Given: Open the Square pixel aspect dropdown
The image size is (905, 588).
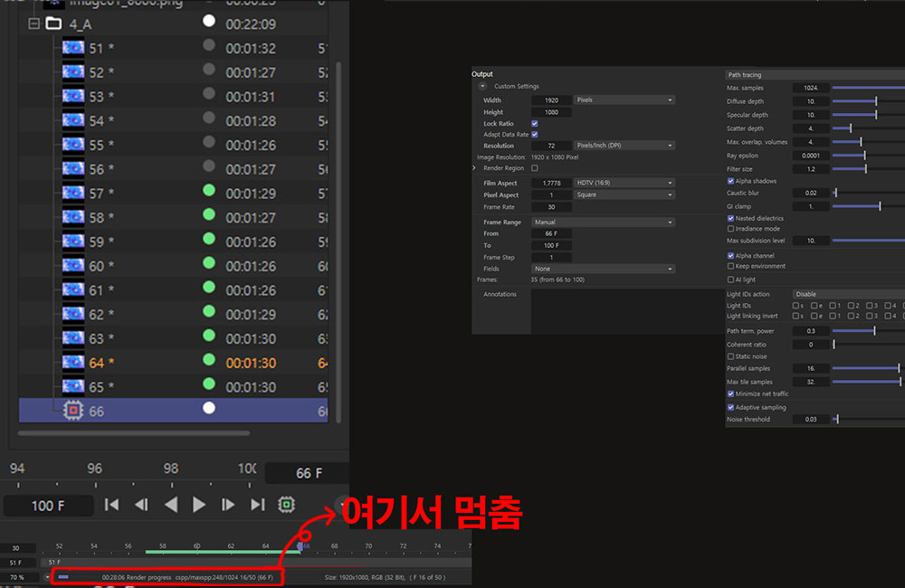Looking at the screenshot, I should click(624, 194).
